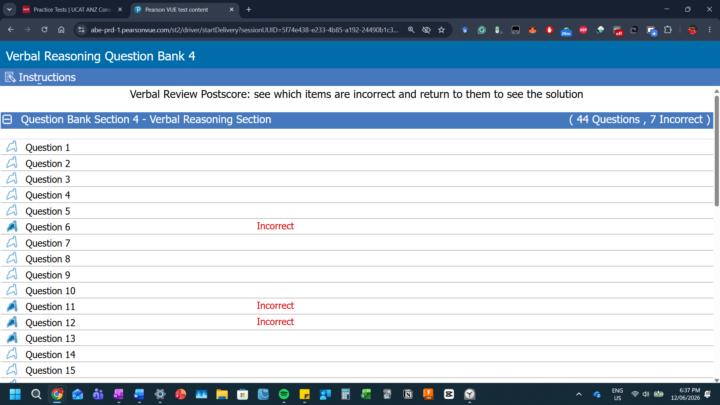
Task: Open the browser extensions puzzle icon
Action: tap(668, 30)
